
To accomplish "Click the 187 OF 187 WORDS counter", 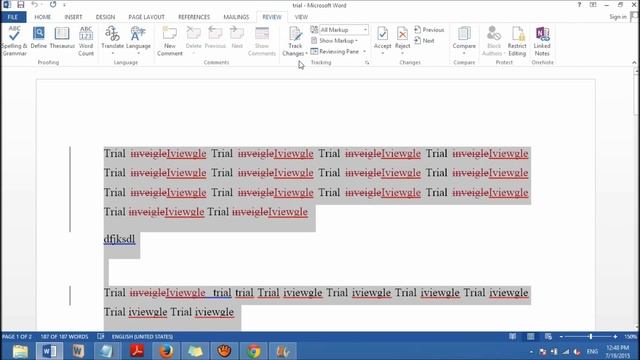I will pyautogui.click(x=64, y=337).
